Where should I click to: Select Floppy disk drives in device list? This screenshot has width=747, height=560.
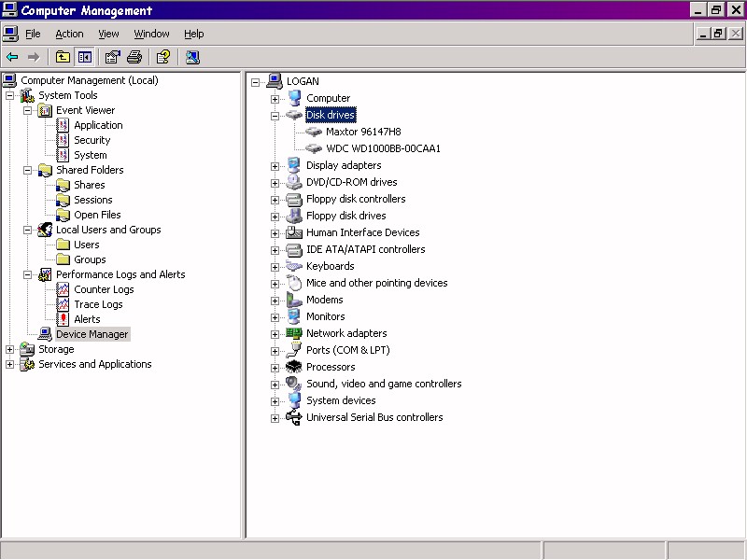345,216
